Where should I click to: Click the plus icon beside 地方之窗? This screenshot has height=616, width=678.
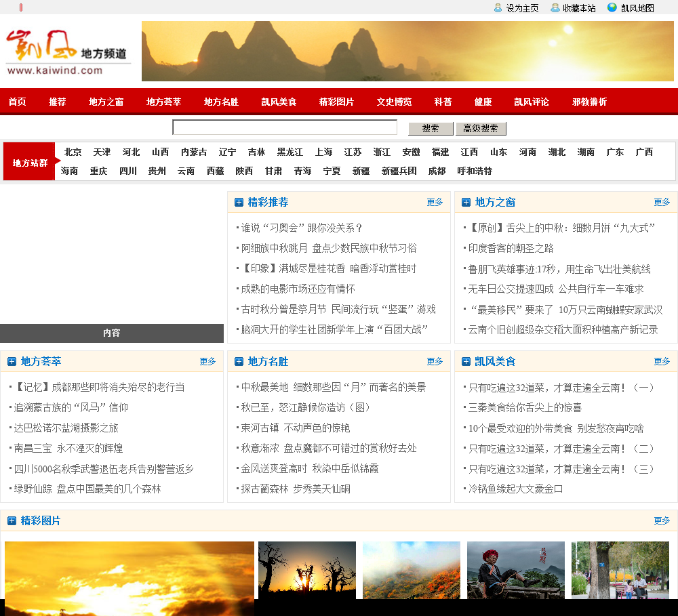pyautogui.click(x=466, y=203)
